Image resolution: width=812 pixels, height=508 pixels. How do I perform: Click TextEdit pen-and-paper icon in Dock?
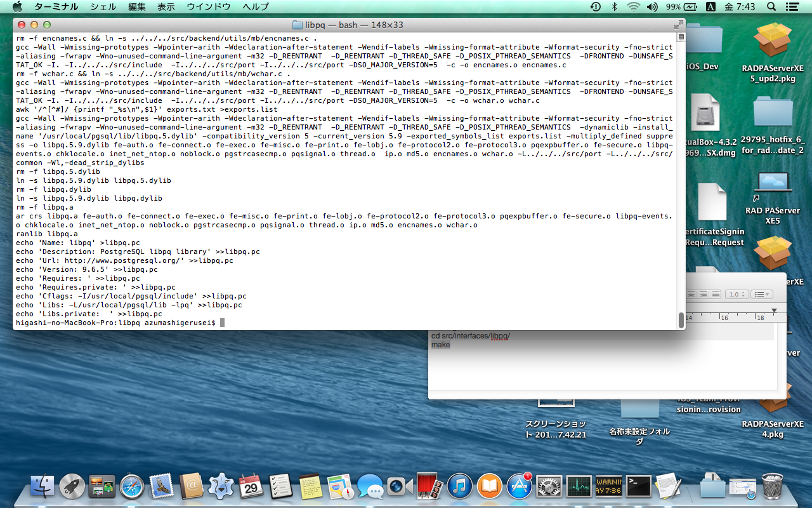[668, 486]
